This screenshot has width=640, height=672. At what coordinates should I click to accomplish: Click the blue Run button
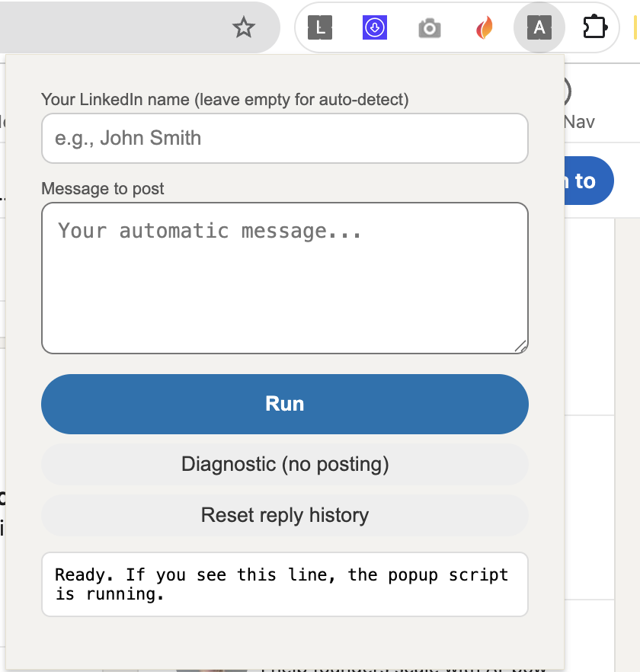[285, 404]
